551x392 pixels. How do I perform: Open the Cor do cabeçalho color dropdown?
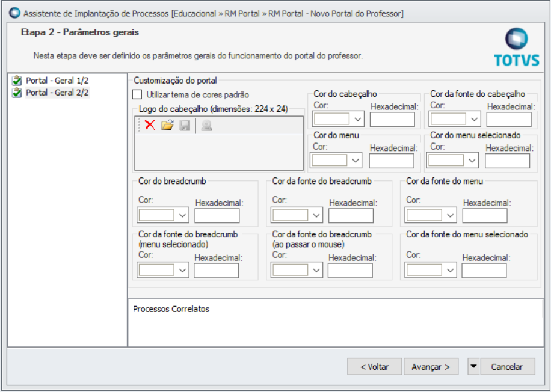click(x=359, y=119)
